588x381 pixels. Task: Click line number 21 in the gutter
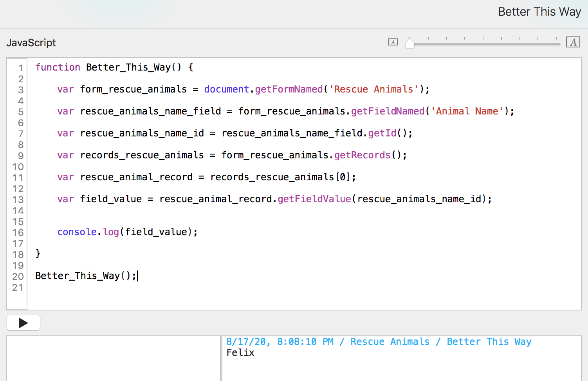coord(18,287)
